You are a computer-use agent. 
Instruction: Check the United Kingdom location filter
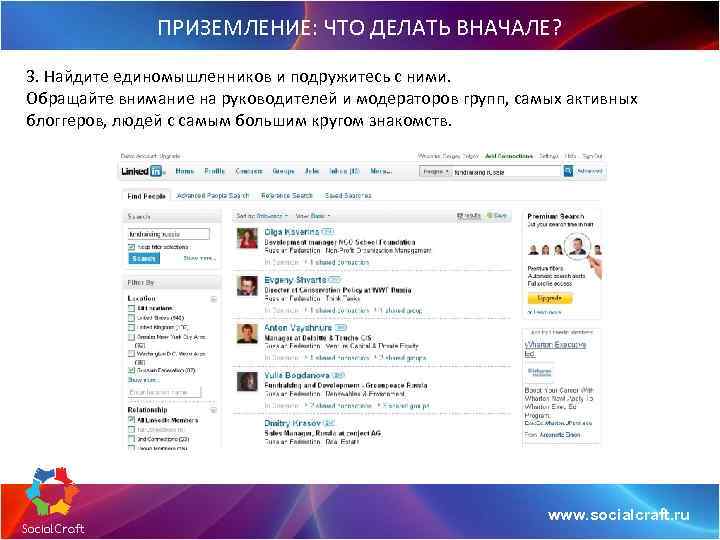pos(131,327)
